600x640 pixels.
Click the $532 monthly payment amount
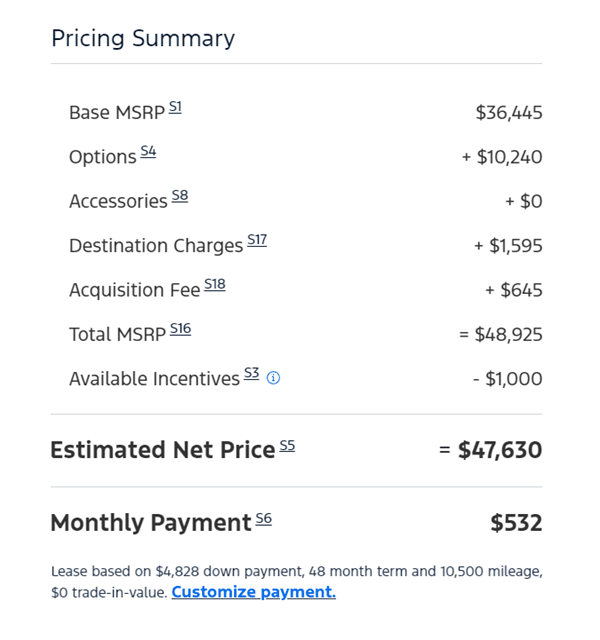pos(516,523)
